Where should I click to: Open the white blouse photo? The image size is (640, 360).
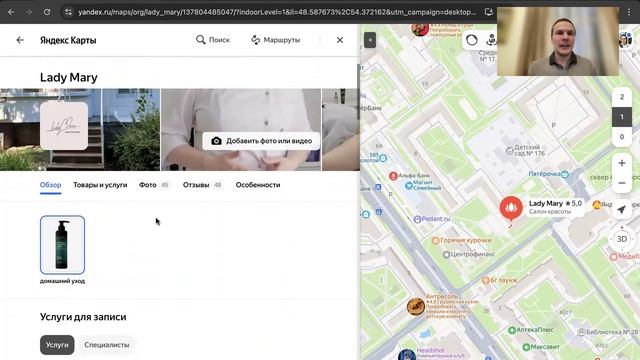pos(241,129)
